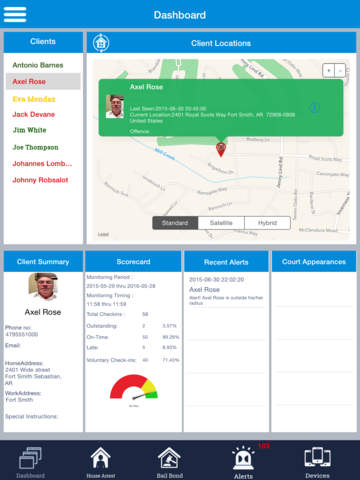
Task: Open the House Arrest section
Action: point(101,462)
